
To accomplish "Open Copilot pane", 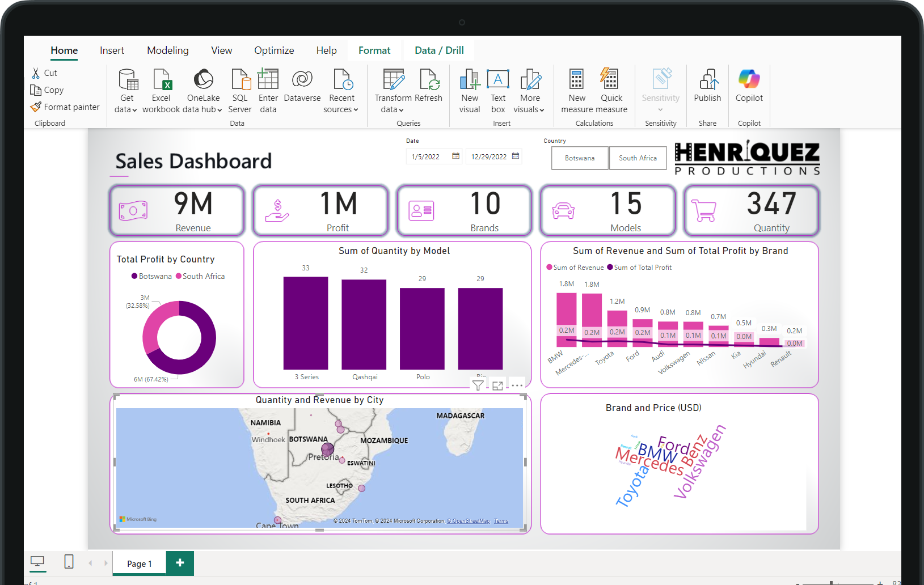I will pos(749,79).
